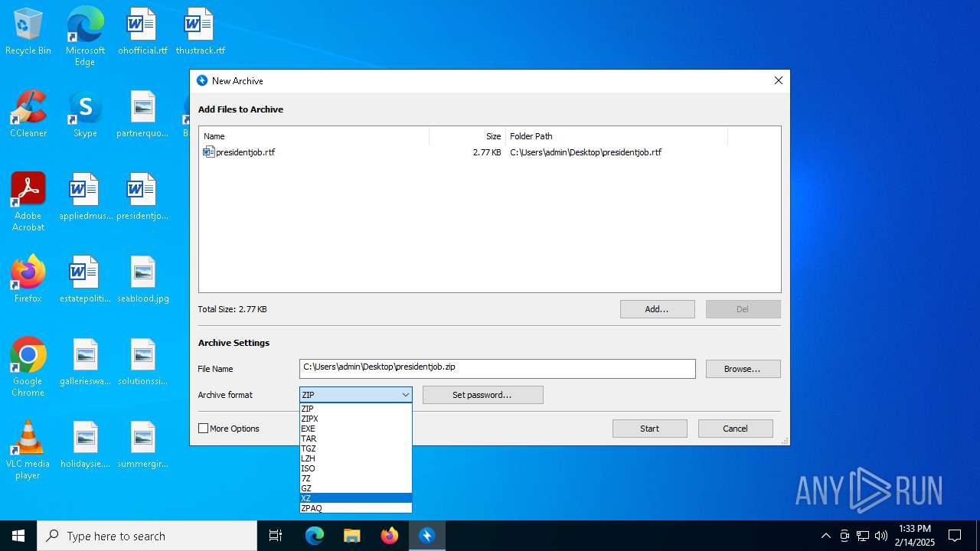Screen dimensions: 980x551
Task: Open Firefox from the taskbar
Action: (x=390, y=536)
